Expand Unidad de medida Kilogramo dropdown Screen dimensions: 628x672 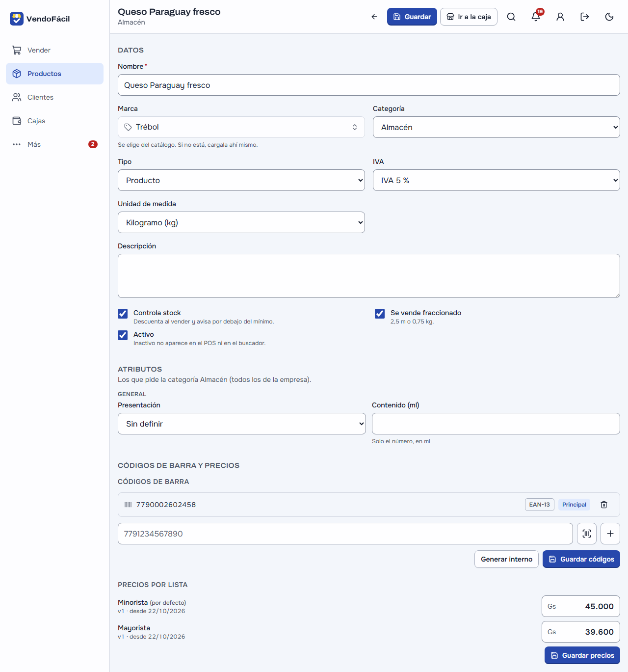point(241,222)
